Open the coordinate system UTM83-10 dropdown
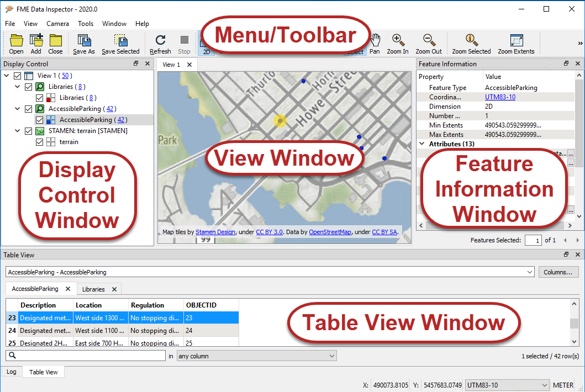 pos(507,385)
